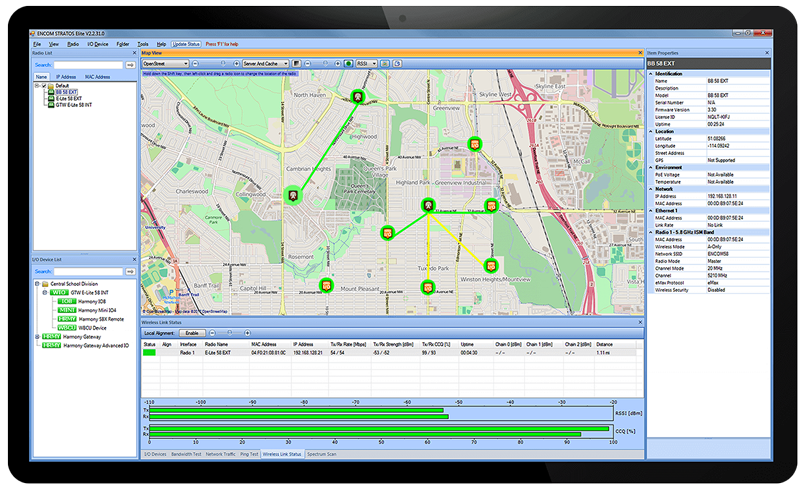Select the orange remote icon at Winston Heights

(x=491, y=265)
